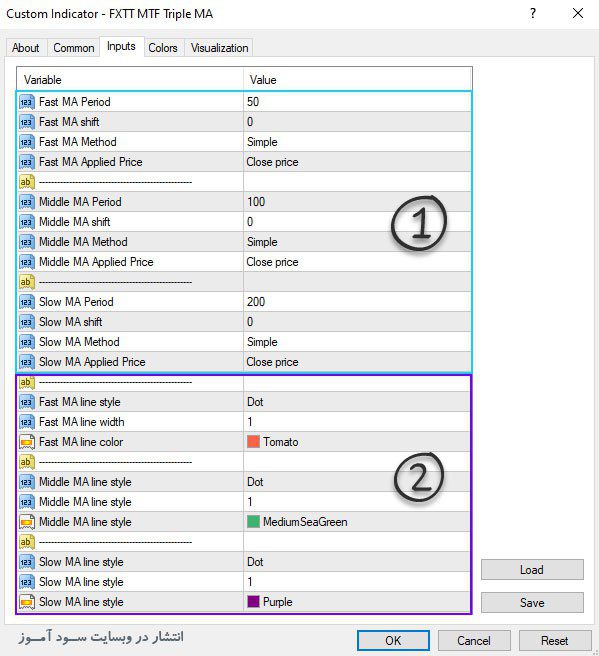Screen dimensions: 599x656
Task: Go to the Common tab
Action: 74,48
